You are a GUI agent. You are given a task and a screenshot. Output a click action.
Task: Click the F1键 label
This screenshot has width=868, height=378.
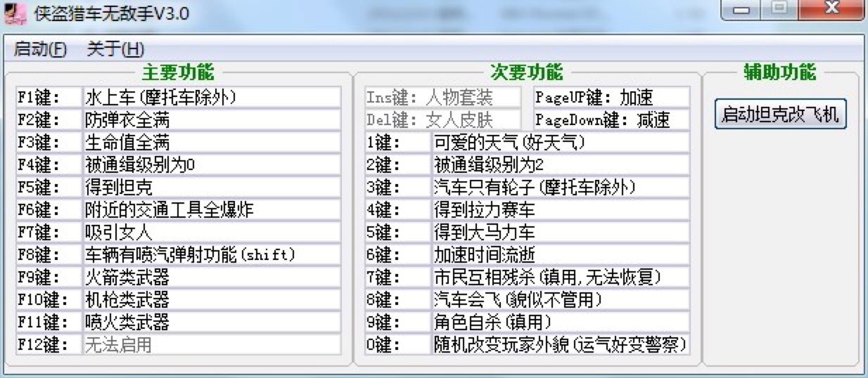(x=49, y=97)
